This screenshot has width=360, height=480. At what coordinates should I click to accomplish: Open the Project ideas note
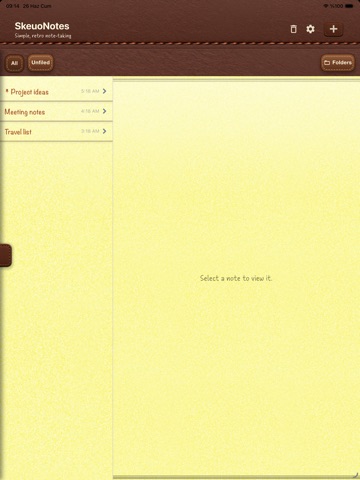56,91
